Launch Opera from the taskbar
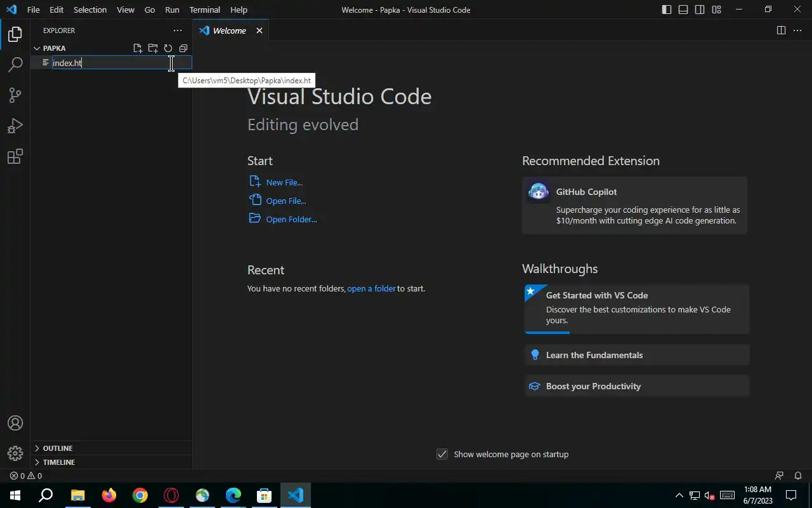Screen dimensions: 812x508 pyautogui.click(x=171, y=495)
